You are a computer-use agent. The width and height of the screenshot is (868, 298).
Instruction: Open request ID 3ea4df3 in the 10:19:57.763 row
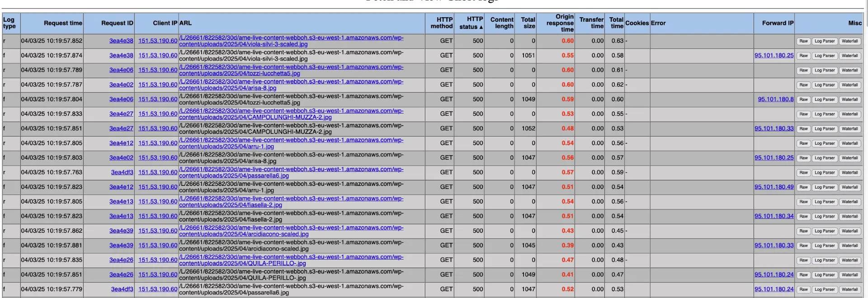tap(122, 172)
